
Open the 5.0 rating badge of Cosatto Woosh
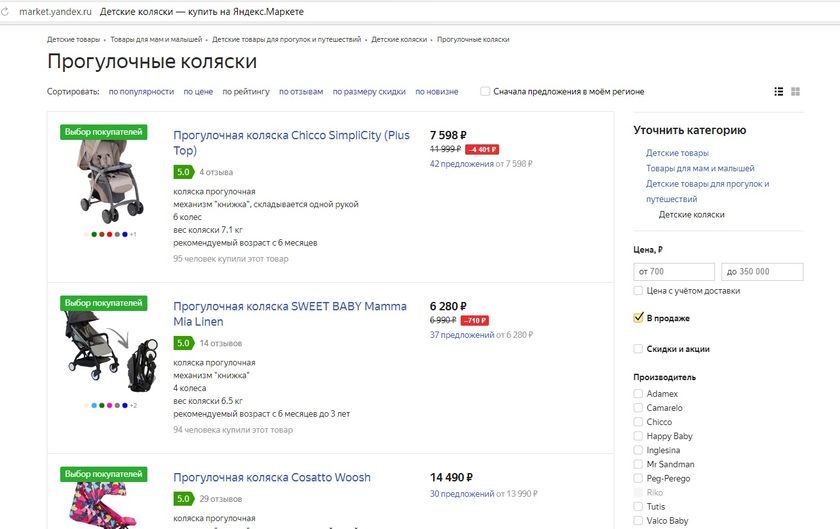(x=183, y=498)
